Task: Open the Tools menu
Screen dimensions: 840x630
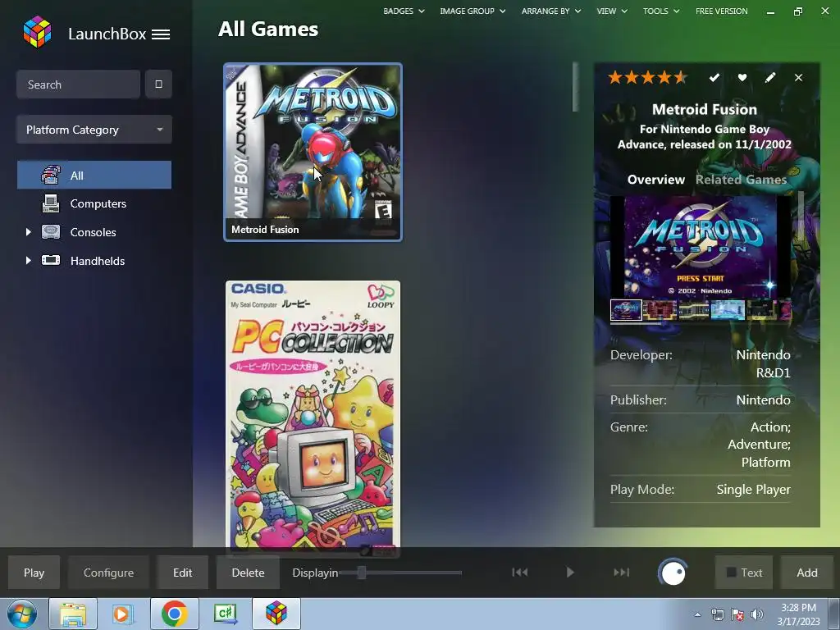Action: click(661, 11)
